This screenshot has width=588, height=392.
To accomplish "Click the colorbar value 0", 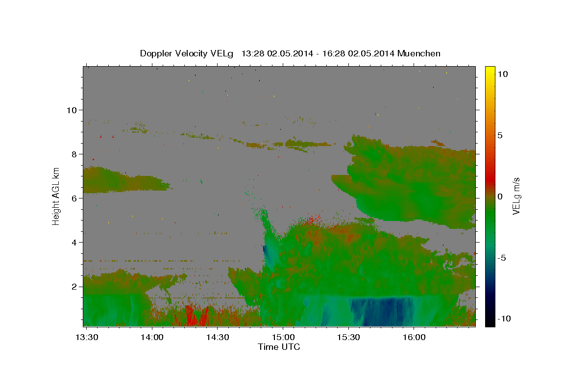I will click(499, 196).
